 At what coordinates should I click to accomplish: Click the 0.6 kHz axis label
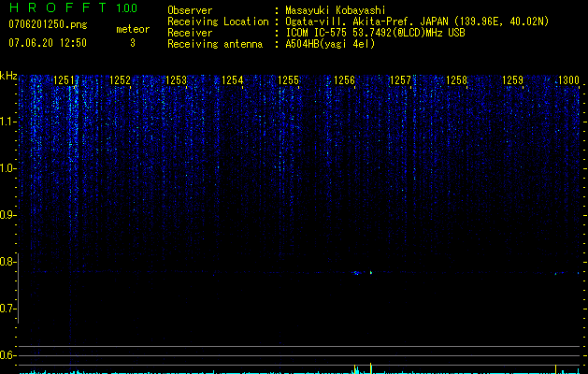pos(7,355)
